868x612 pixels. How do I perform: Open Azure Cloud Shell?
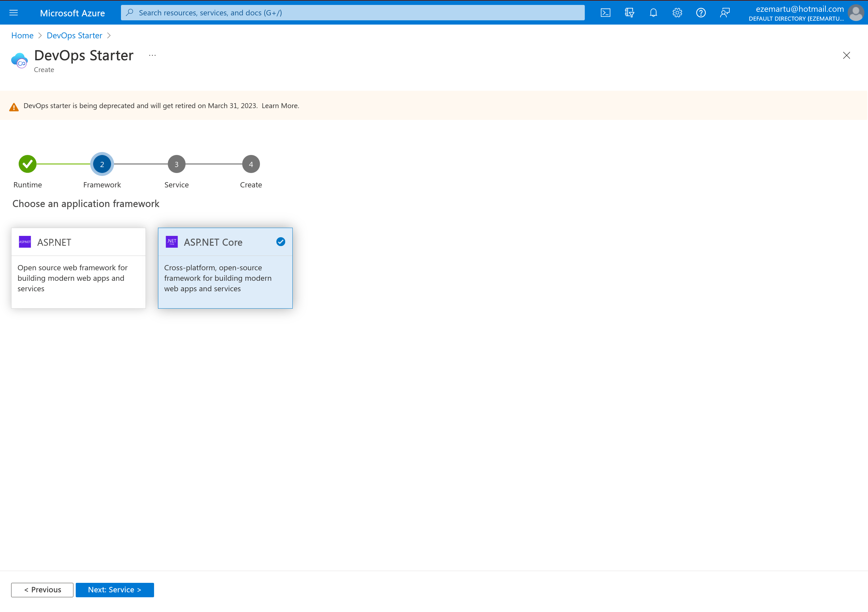606,12
